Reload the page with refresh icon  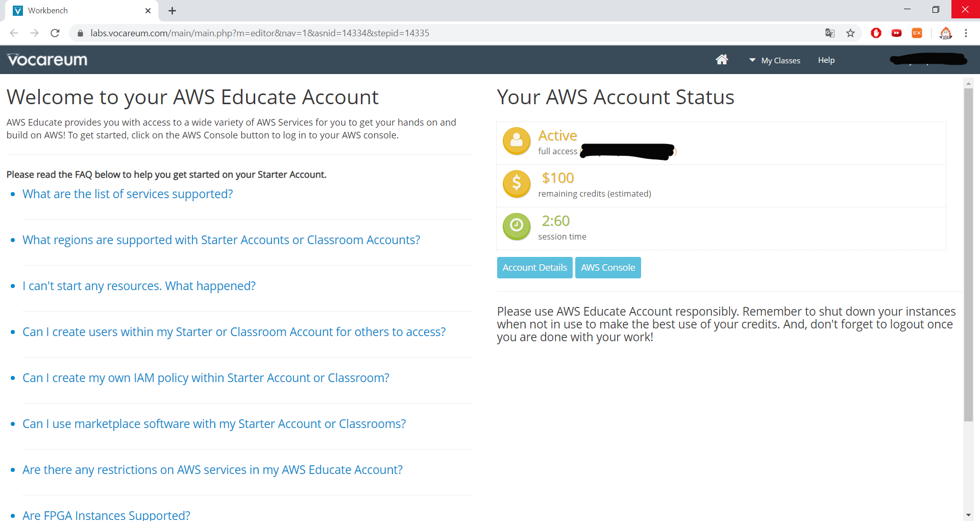click(55, 33)
